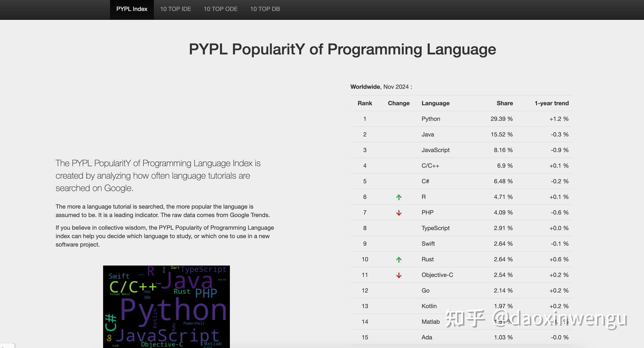Open the PYPL Index tab

[x=132, y=9]
